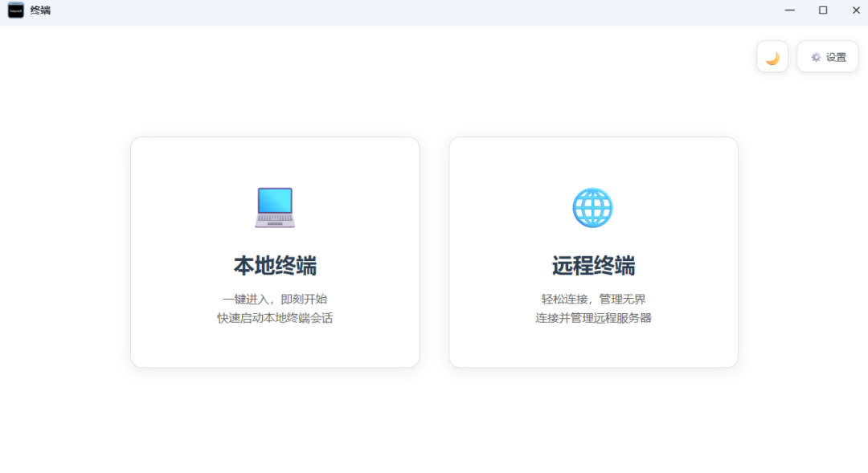Click the laptop icon on the local terminal card
This screenshot has height=473, width=868.
(275, 206)
